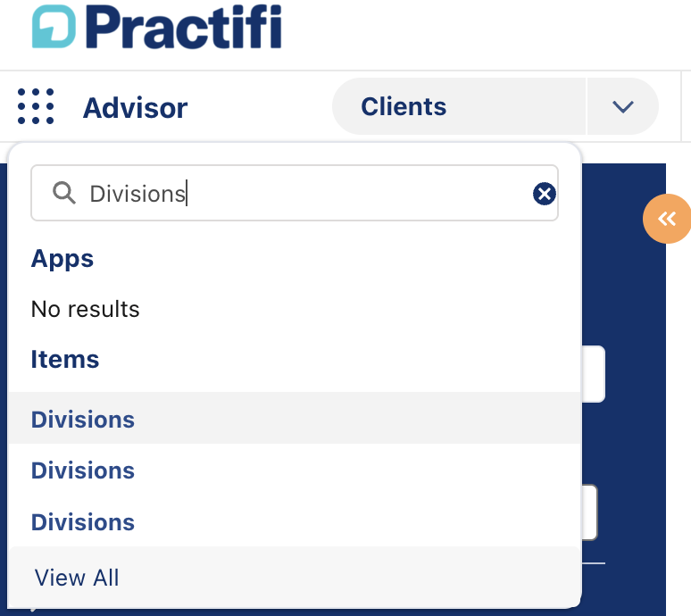This screenshot has height=616, width=691.
Task: Expand the Clients navigation dropdown chevron
Action: 622,107
